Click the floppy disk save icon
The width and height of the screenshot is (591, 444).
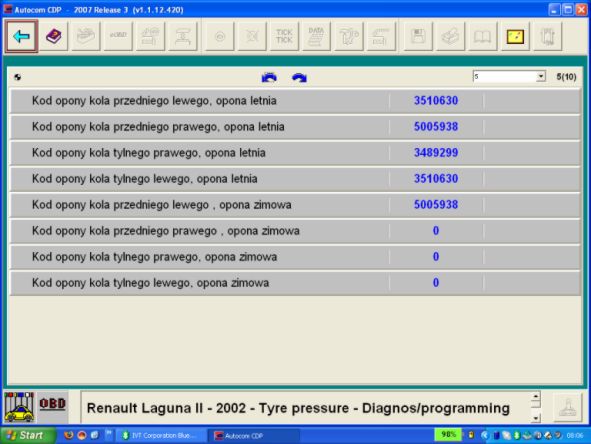tap(418, 37)
